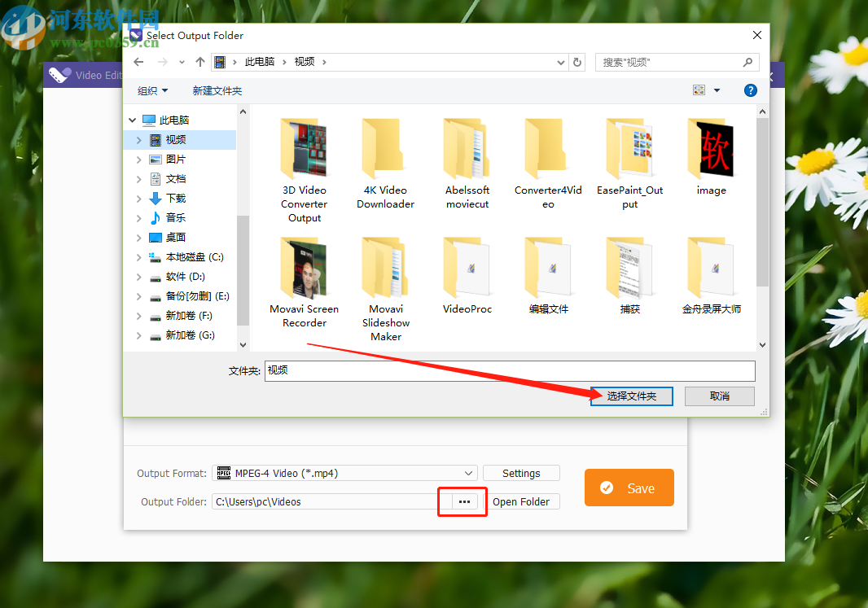Refresh the current folder view
This screenshot has width=868, height=608.
coord(576,62)
